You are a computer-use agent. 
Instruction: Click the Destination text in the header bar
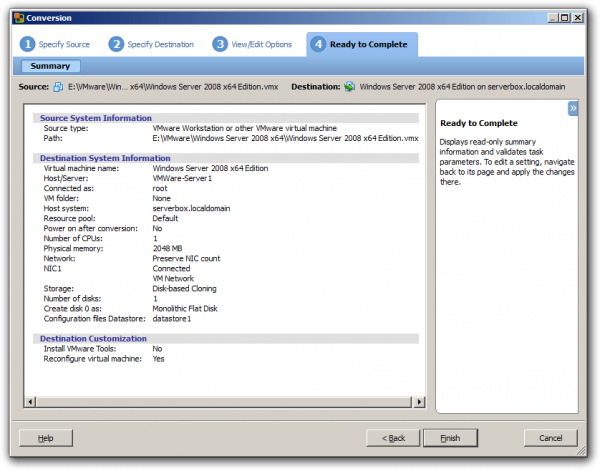pos(462,87)
